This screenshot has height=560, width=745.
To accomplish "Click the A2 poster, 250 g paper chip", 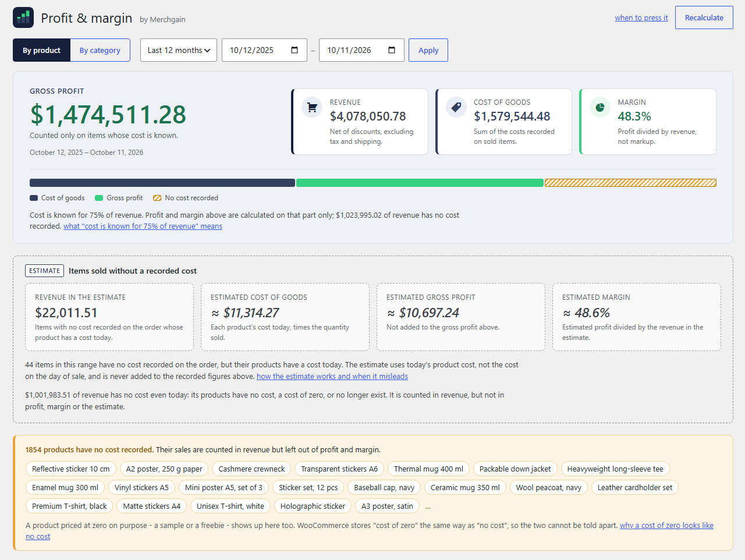I will click(x=164, y=469).
